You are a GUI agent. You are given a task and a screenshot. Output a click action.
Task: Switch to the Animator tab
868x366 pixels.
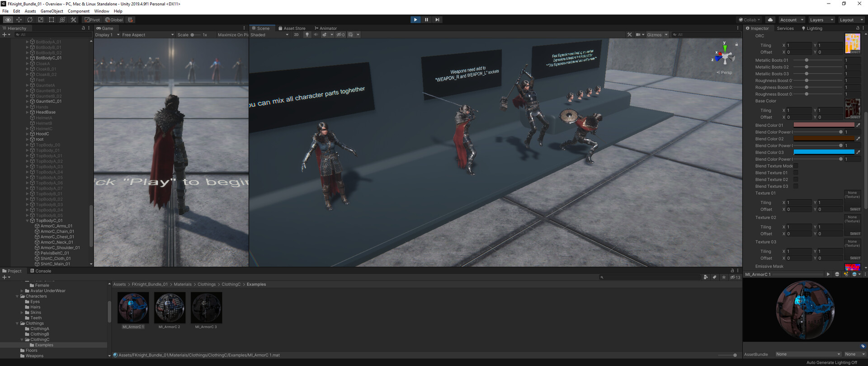point(325,28)
